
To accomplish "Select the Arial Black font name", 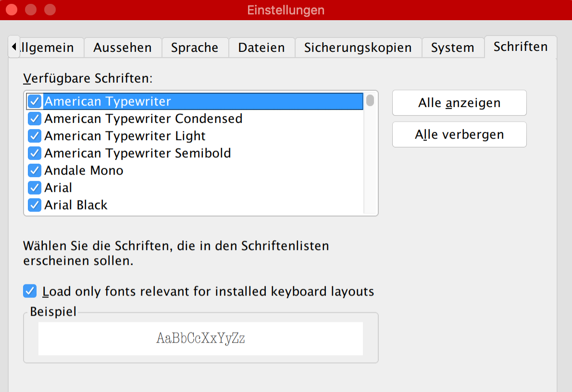I will click(x=76, y=205).
